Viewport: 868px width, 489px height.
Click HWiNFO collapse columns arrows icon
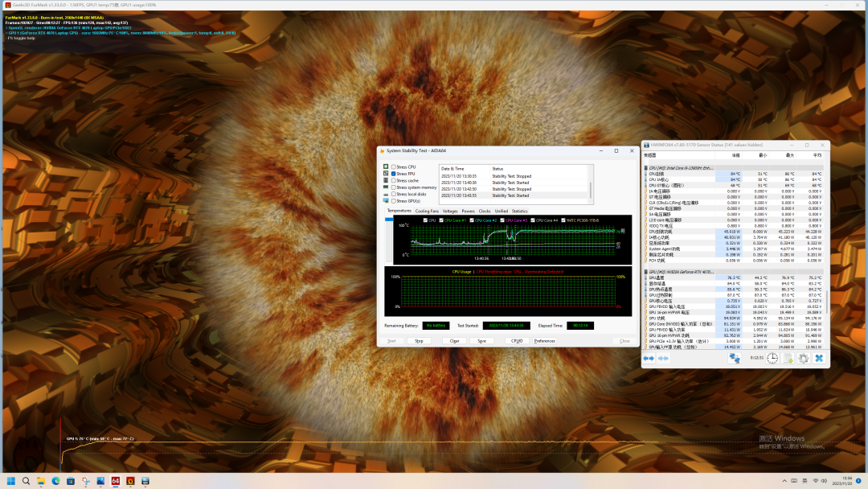pyautogui.click(x=663, y=358)
